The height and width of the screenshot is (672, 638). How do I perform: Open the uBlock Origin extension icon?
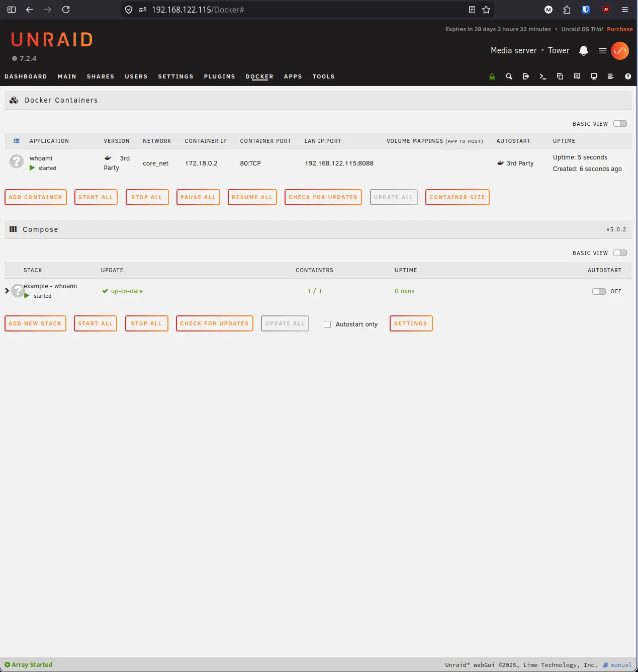(606, 10)
